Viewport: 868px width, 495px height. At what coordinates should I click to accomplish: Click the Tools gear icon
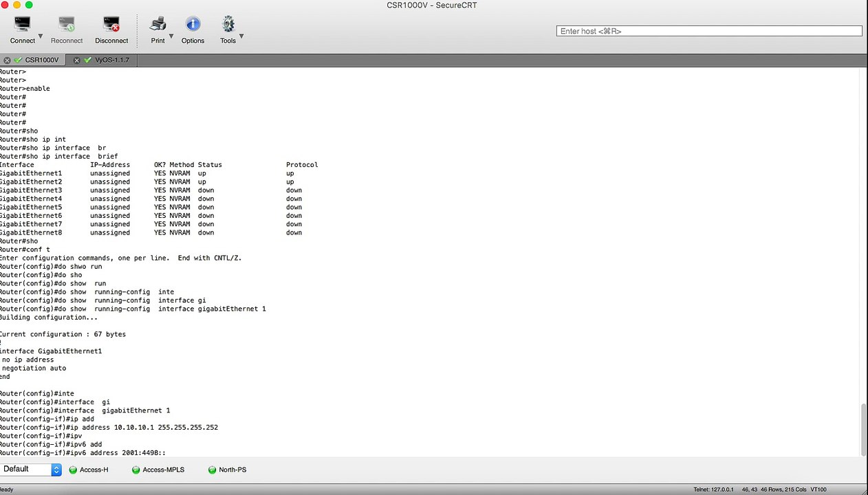(228, 25)
